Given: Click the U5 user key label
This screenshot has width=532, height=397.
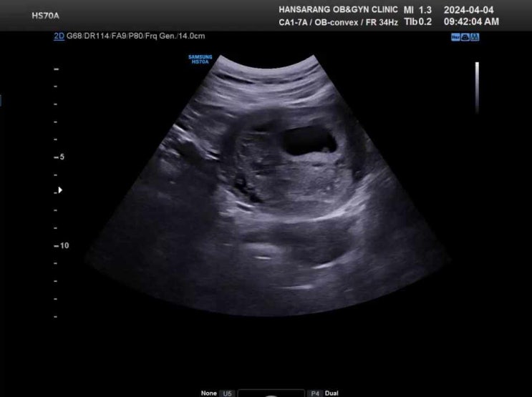Looking at the screenshot, I should pos(227,393).
